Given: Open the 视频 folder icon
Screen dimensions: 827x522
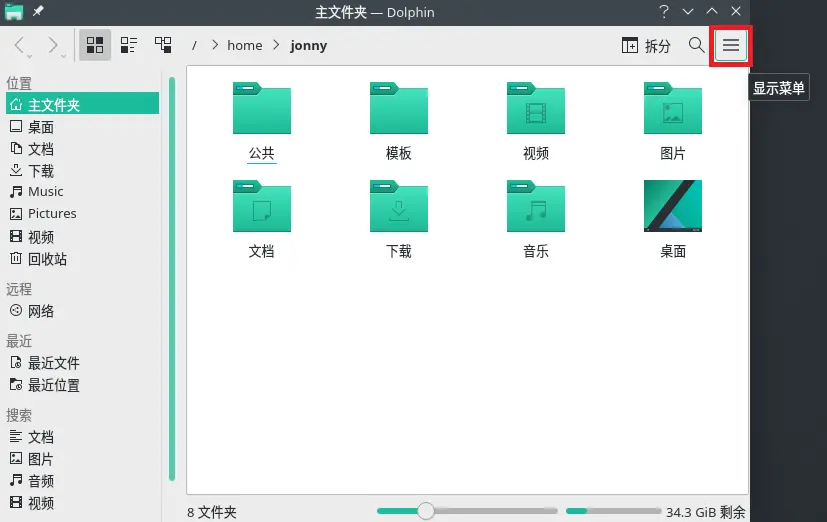Looking at the screenshot, I should tap(536, 108).
